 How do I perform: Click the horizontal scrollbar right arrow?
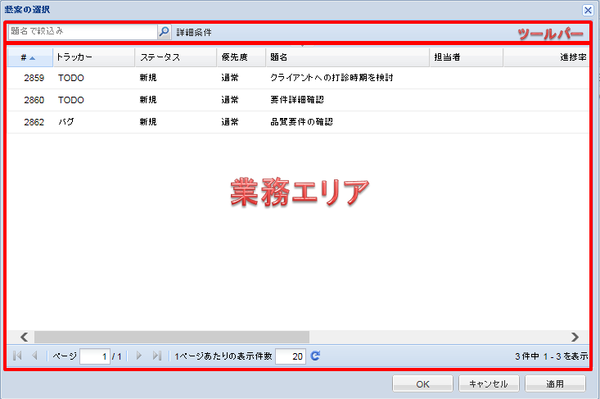coord(575,337)
